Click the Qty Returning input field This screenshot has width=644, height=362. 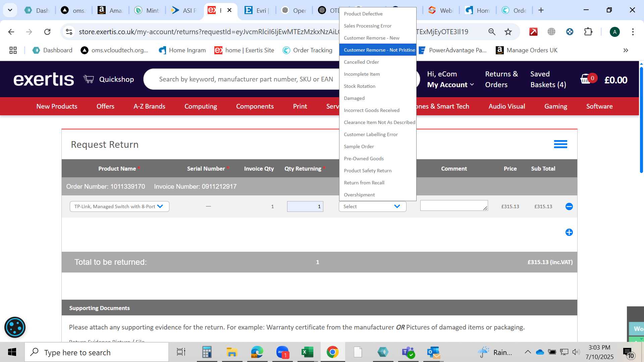pyautogui.click(x=305, y=206)
